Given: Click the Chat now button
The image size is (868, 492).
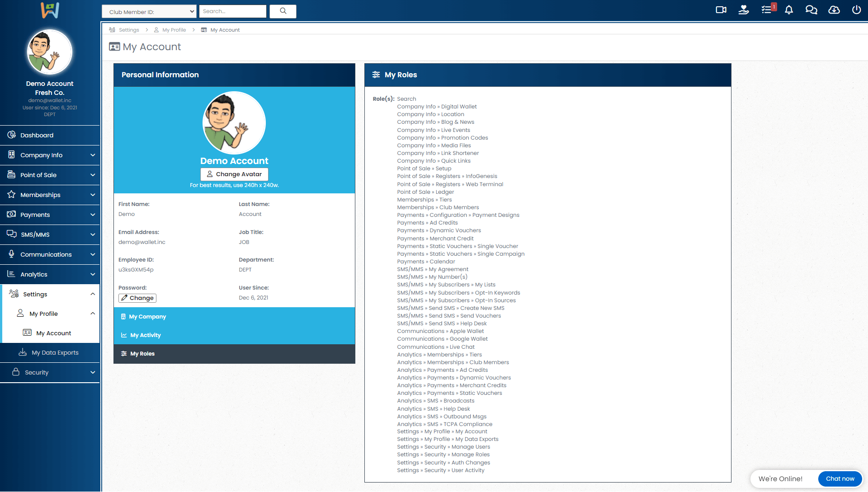Looking at the screenshot, I should tap(840, 479).
